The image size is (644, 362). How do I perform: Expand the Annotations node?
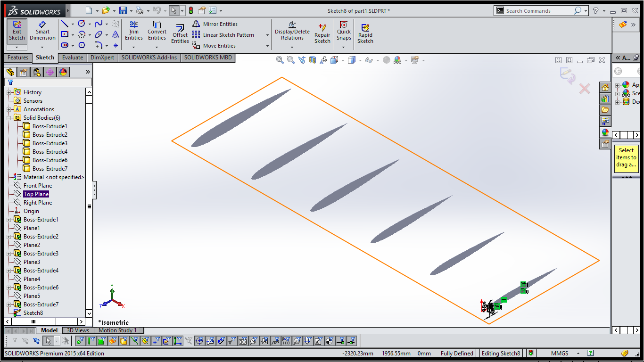pyautogui.click(x=8, y=109)
